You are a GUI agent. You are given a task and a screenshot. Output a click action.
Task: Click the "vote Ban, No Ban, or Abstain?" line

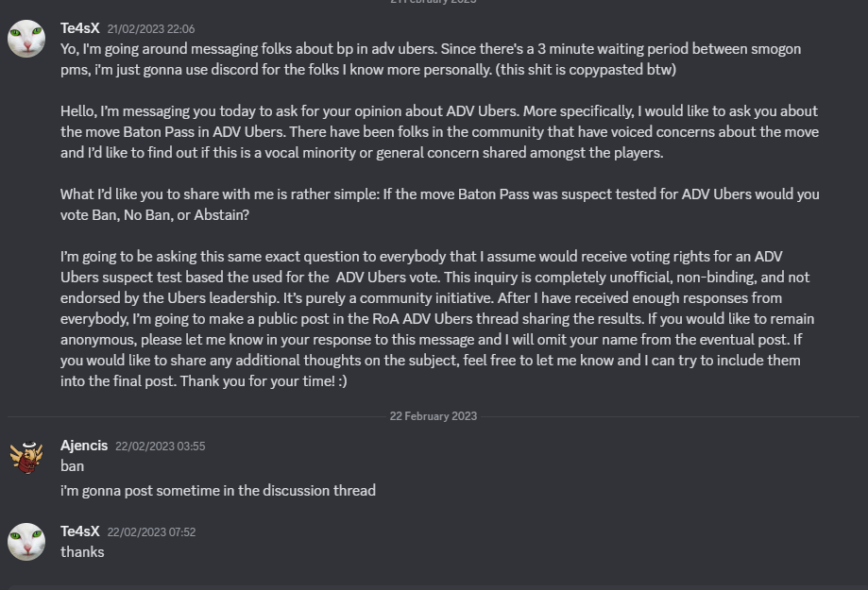[159, 214]
